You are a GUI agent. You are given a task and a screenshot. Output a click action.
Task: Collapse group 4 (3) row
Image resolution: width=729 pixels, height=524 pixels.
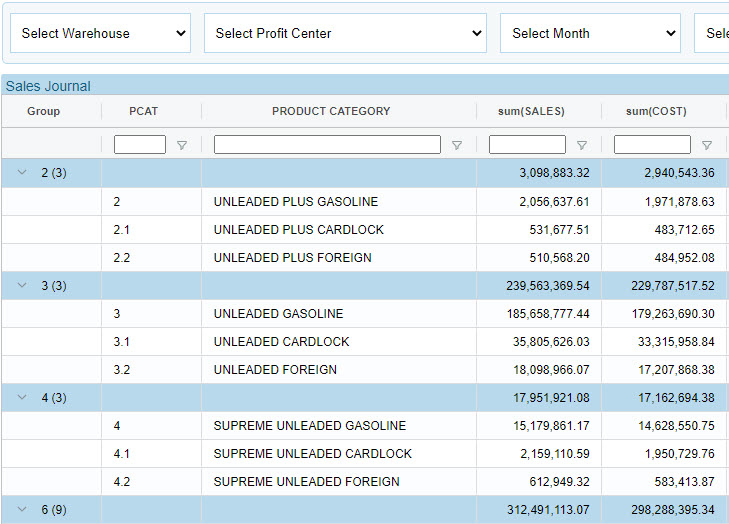[22, 397]
